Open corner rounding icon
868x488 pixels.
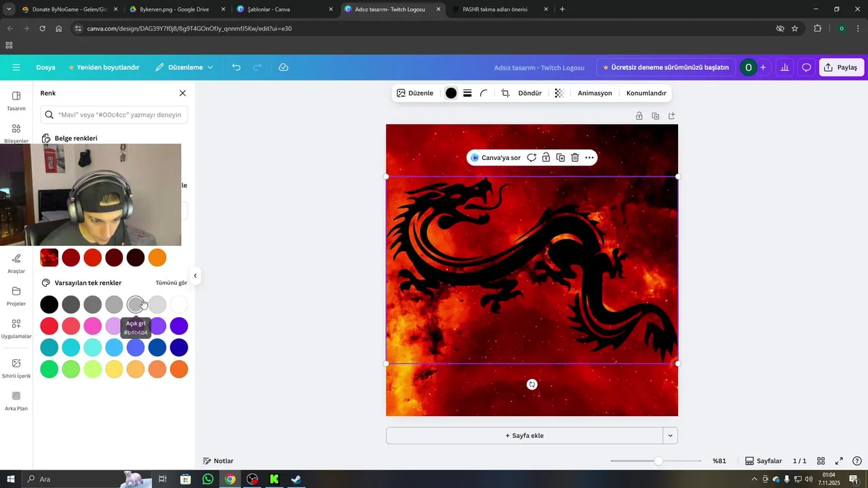[x=484, y=93]
